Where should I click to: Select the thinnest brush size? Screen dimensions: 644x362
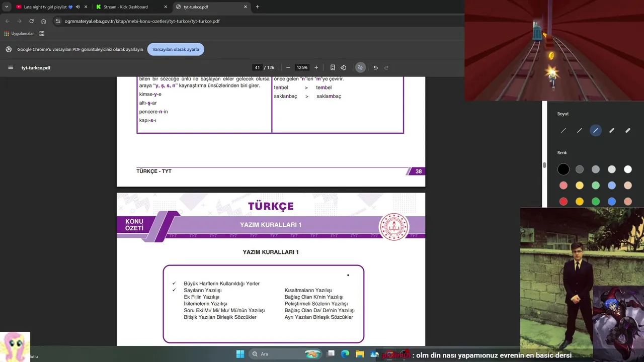pyautogui.click(x=563, y=130)
